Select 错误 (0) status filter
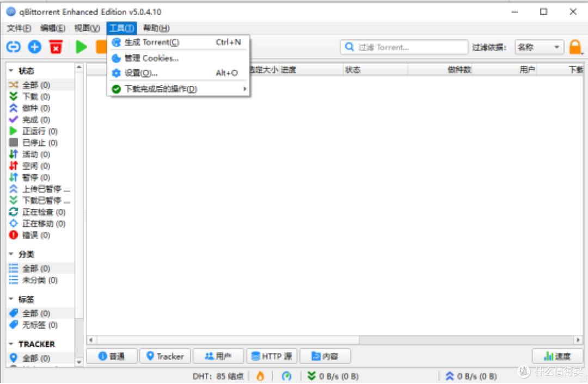Viewport: 588px width, 384px height. coord(40,236)
